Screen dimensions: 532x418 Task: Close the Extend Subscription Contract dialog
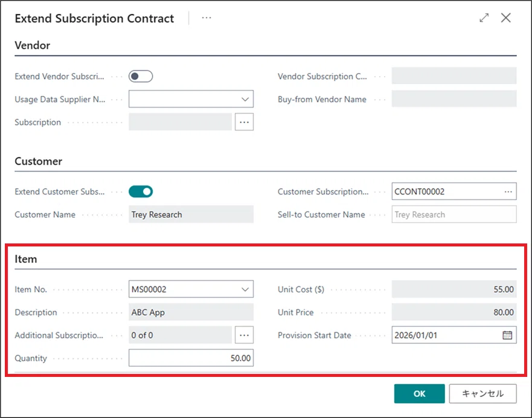(x=506, y=18)
